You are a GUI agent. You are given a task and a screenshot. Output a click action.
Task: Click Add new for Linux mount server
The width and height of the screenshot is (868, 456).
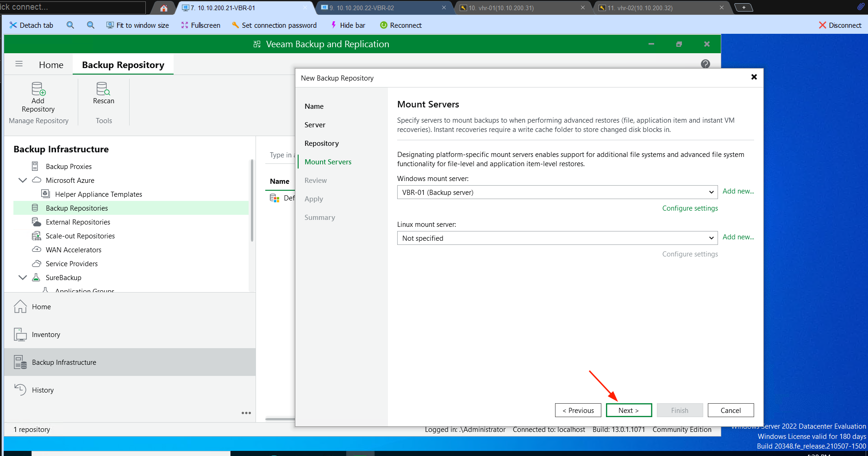738,237
